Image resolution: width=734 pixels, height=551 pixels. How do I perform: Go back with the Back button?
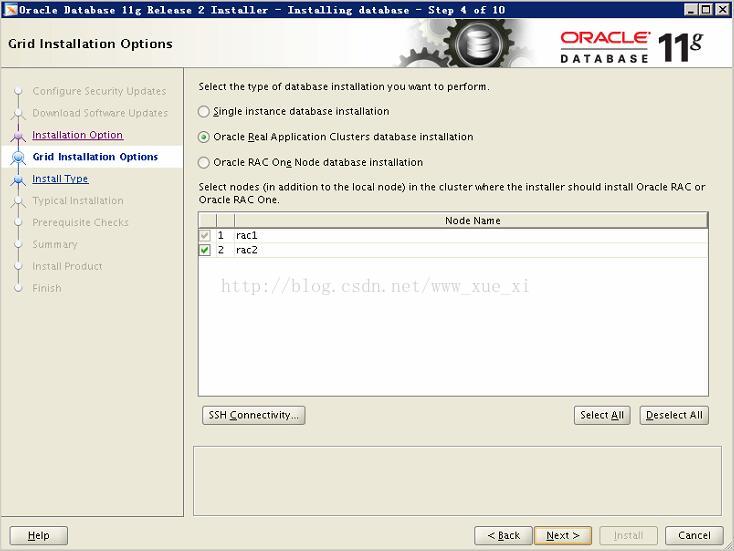point(503,536)
